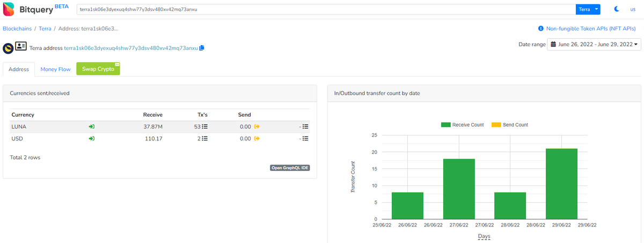Click the 27/06/22 chart bar

point(459,189)
